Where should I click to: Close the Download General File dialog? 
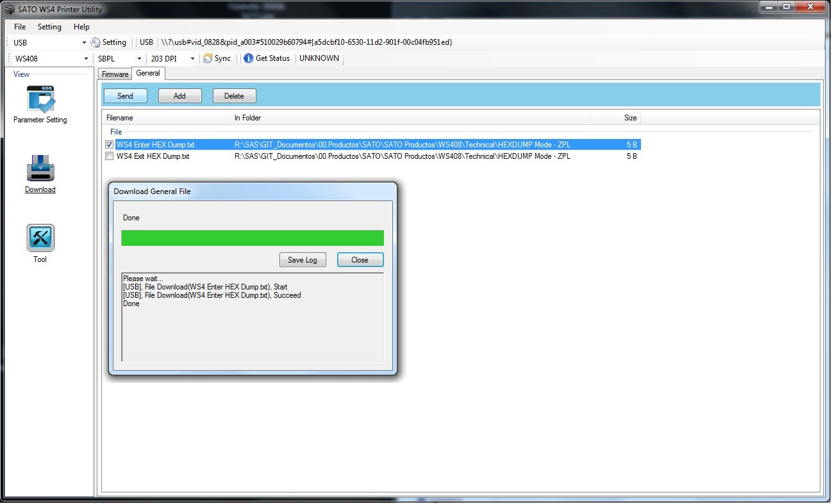coord(360,260)
